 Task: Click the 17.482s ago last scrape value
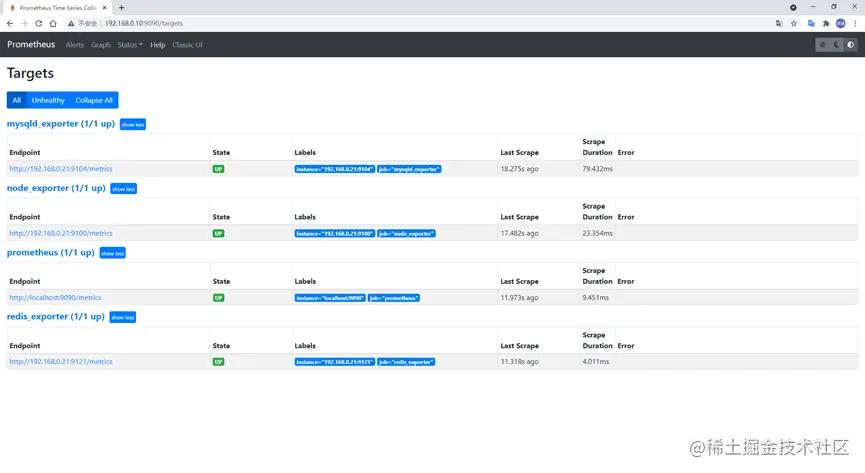coord(519,233)
